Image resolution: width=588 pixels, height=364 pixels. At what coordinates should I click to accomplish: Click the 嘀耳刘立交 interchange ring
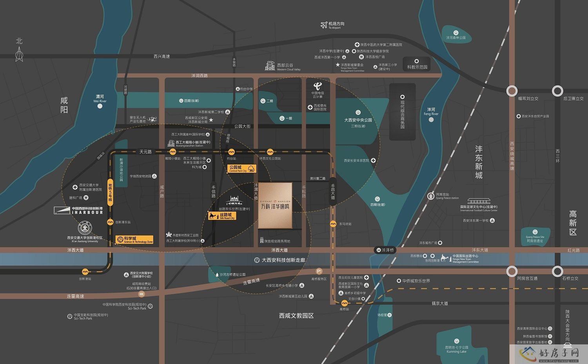pyautogui.click(x=512, y=91)
